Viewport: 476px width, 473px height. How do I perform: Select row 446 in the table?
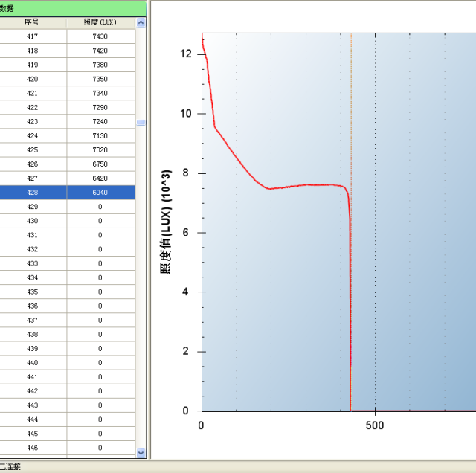[x=32, y=448]
